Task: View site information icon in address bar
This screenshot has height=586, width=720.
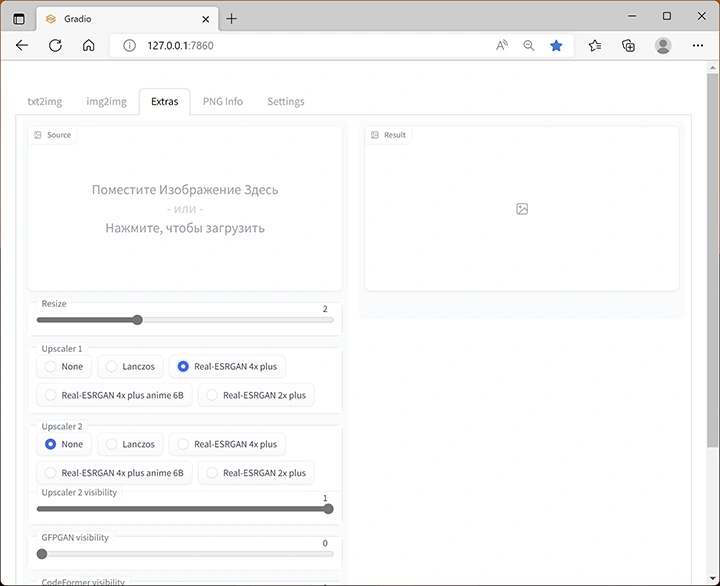Action: pyautogui.click(x=129, y=45)
